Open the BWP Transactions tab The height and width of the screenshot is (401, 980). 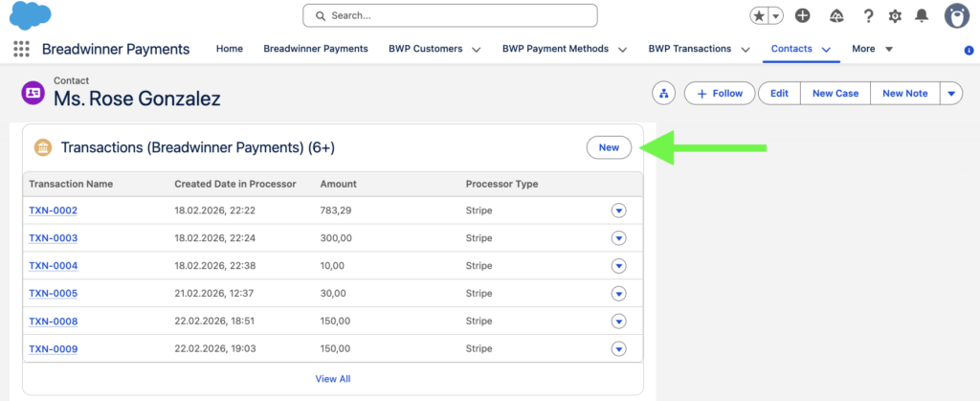pos(690,49)
